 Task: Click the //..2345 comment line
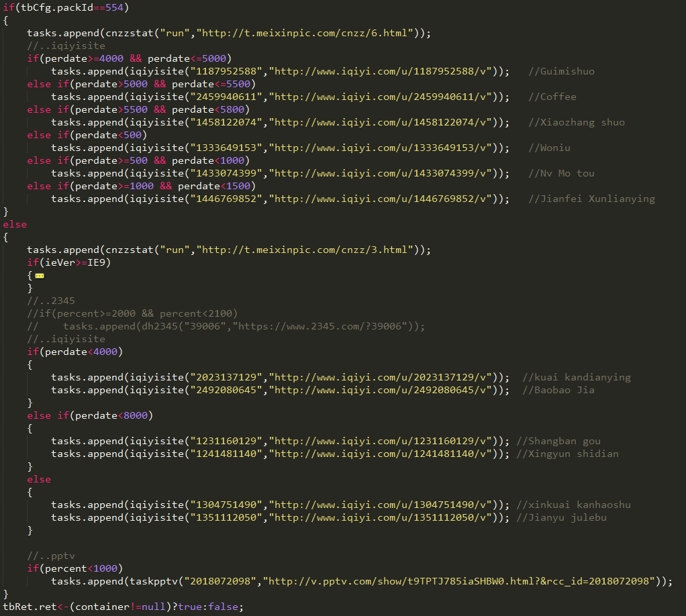click(51, 301)
